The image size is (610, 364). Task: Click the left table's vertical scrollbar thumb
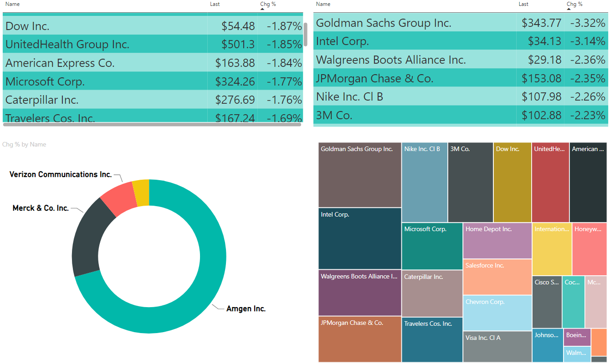(306, 35)
